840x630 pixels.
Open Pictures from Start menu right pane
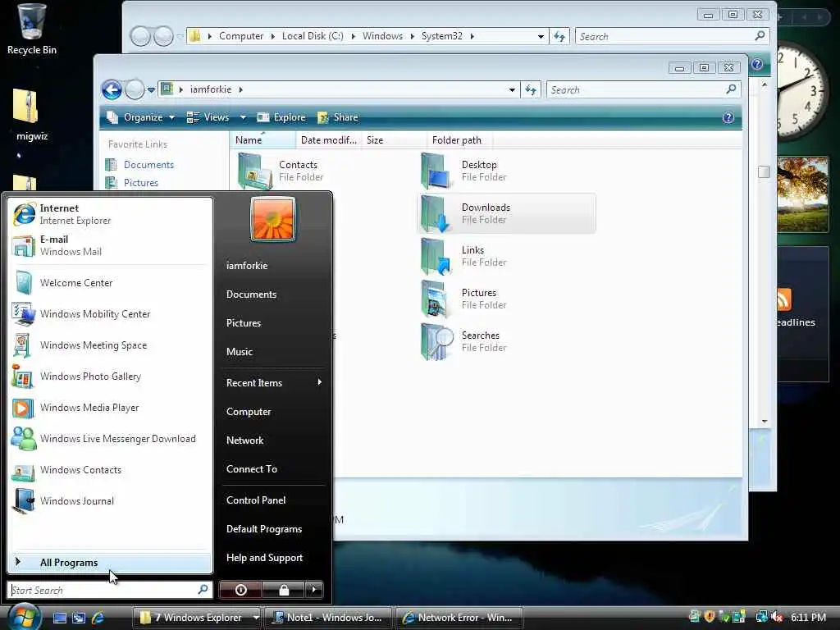pos(273,323)
